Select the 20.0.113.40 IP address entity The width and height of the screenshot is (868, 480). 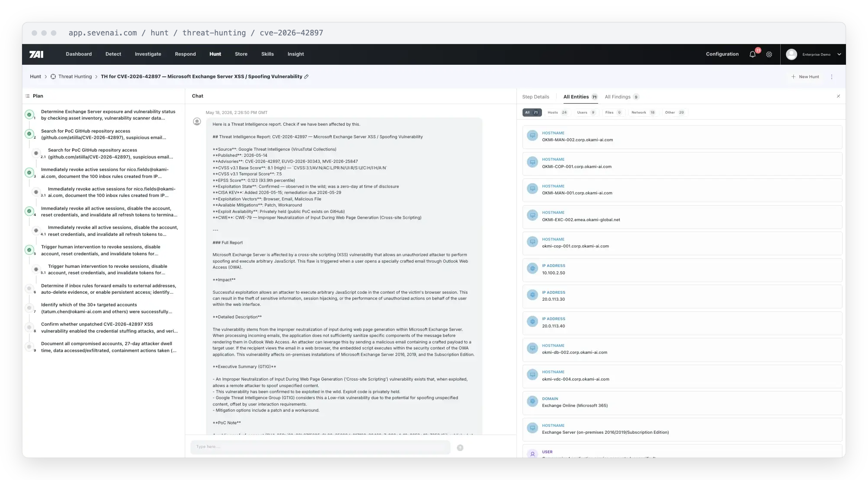[x=682, y=322]
